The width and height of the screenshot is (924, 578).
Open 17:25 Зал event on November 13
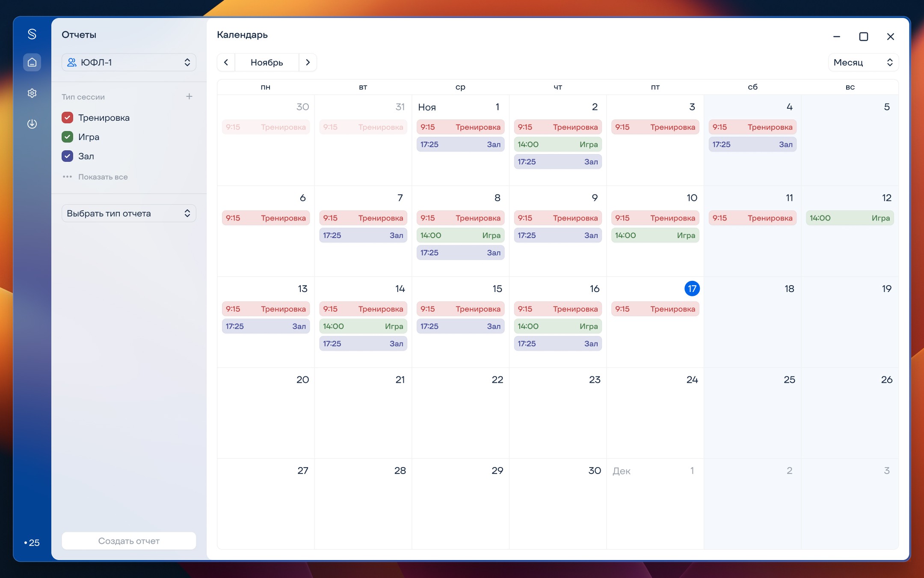click(266, 326)
